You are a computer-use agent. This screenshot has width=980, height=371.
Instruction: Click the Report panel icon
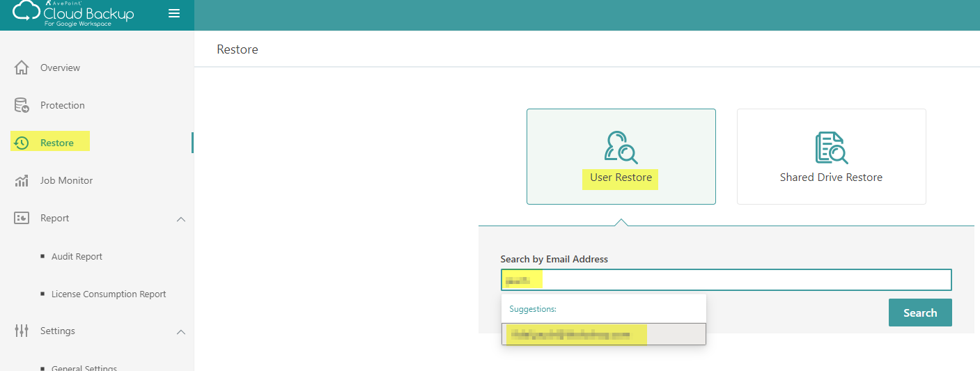(x=22, y=218)
